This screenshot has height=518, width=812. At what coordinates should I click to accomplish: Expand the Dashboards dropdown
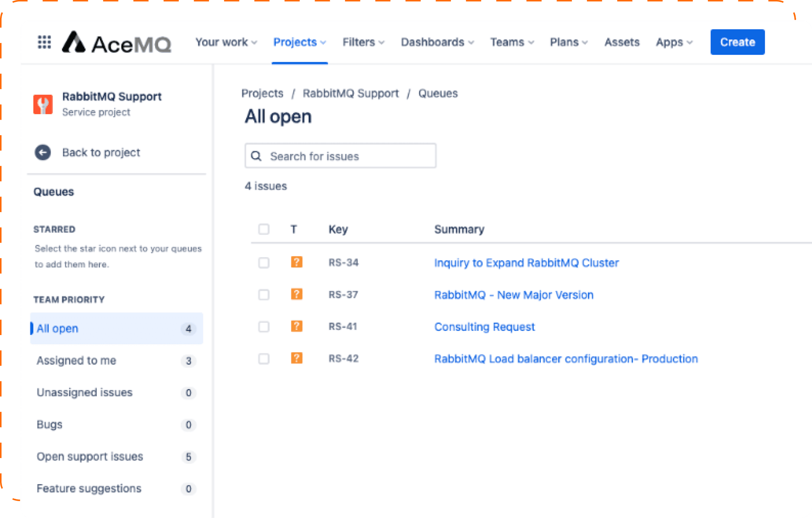[x=437, y=42]
